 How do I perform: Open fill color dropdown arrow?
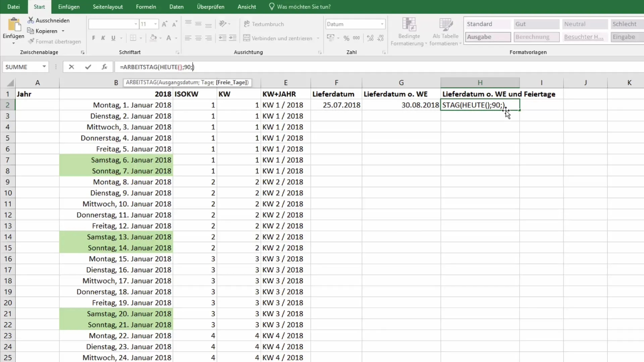(x=161, y=38)
